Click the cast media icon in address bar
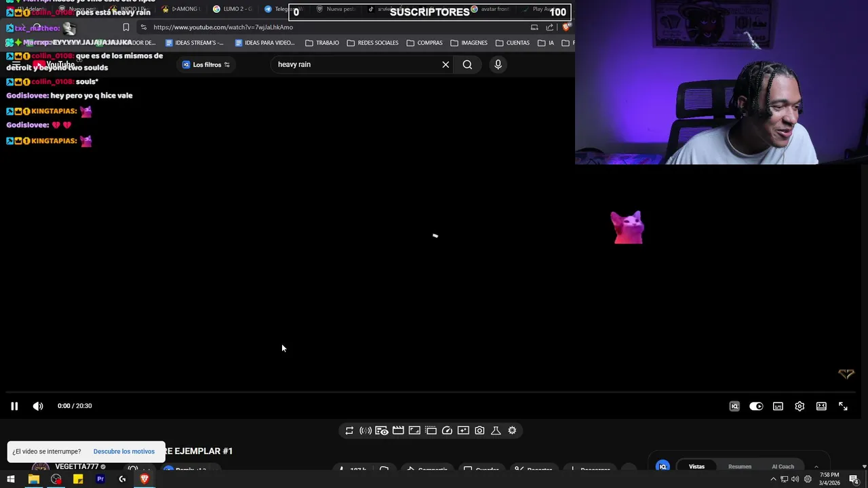Image resolution: width=868 pixels, height=488 pixels. point(534,27)
